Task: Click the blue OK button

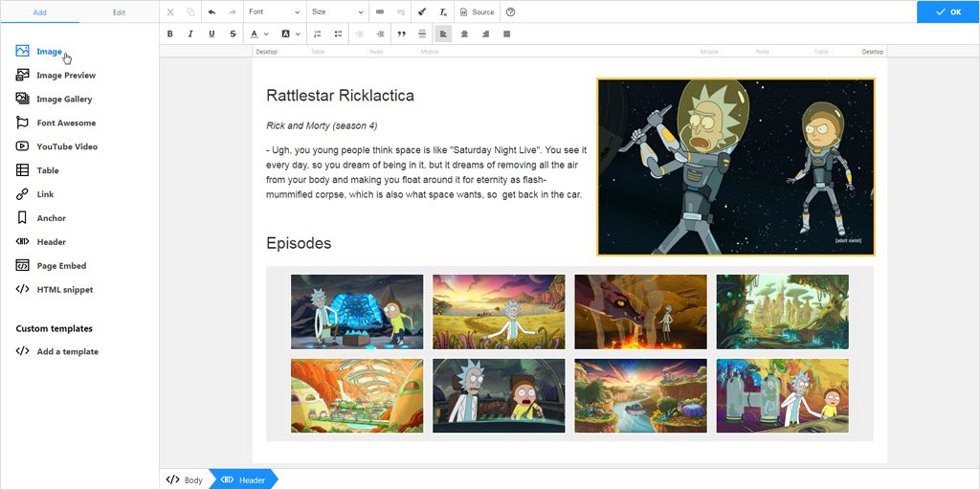Action: coord(948,11)
